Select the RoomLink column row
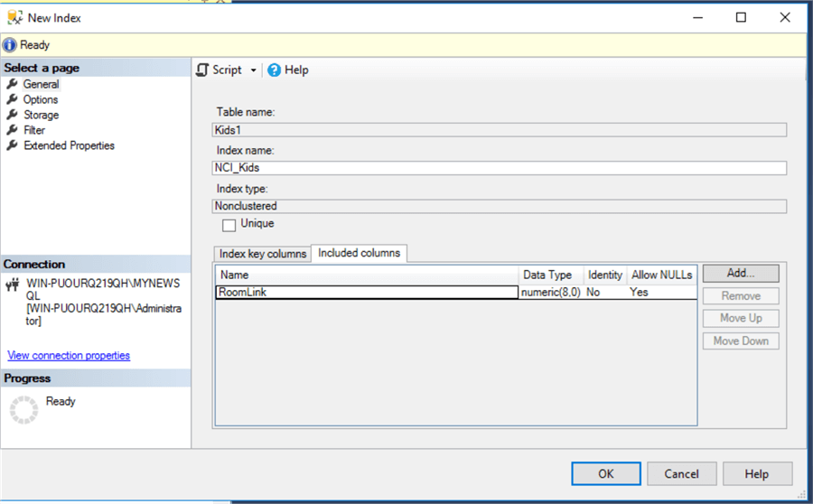The image size is (813, 504). click(367, 293)
